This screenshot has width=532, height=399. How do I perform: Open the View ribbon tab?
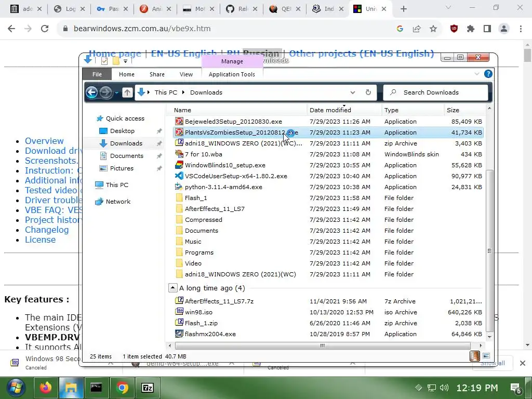tap(186, 74)
